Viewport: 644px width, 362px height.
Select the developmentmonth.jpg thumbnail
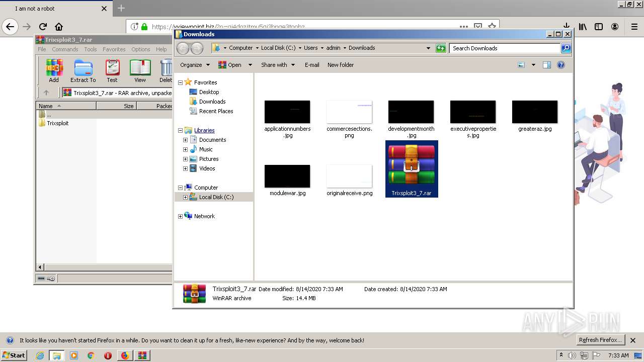tap(411, 112)
